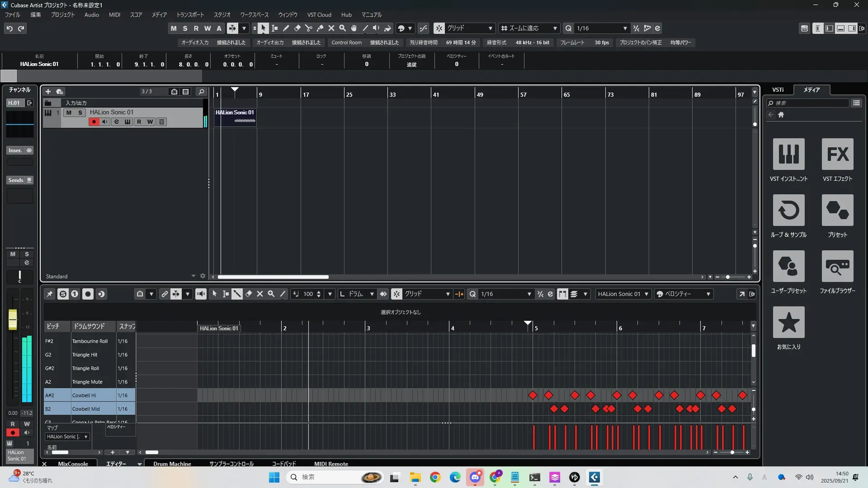868x488 pixels.
Task: Click the VST Instruments tile in Media panel
Action: (788, 155)
